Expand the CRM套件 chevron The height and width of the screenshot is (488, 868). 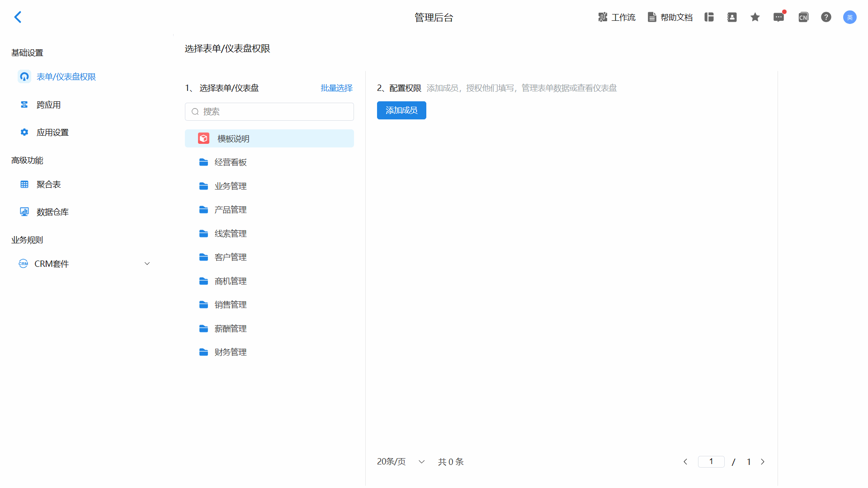coord(147,264)
